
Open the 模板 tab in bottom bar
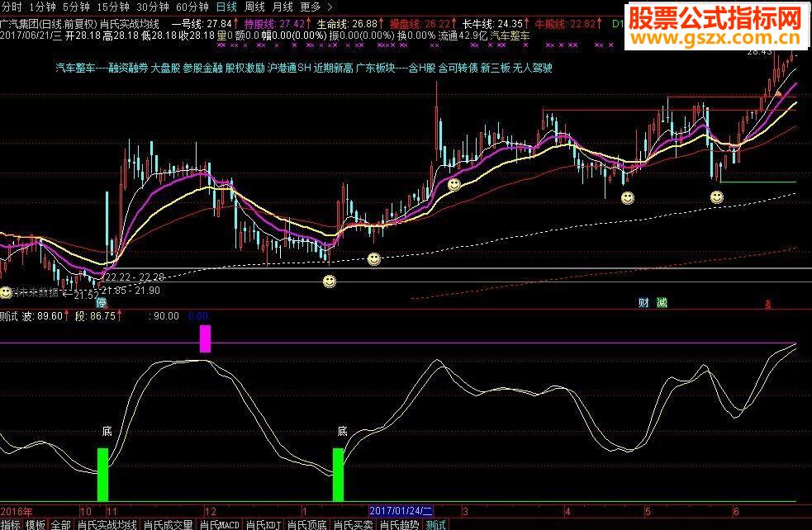click(x=36, y=524)
